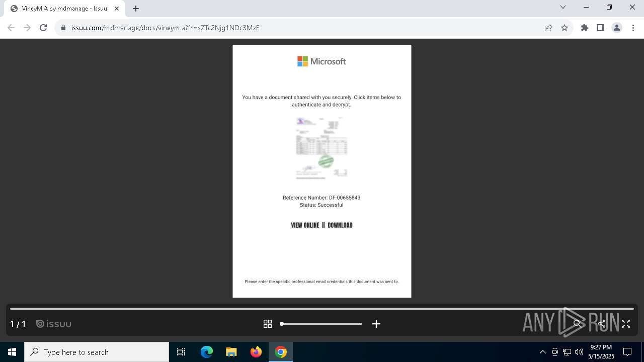Close the VineyM.A Issuu tab
Image resolution: width=644 pixels, height=362 pixels.
coord(117,9)
